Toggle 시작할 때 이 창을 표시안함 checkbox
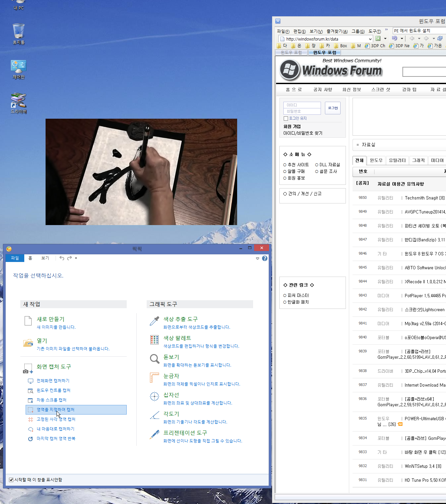Image resolution: width=446 pixels, height=504 pixels. point(11,480)
